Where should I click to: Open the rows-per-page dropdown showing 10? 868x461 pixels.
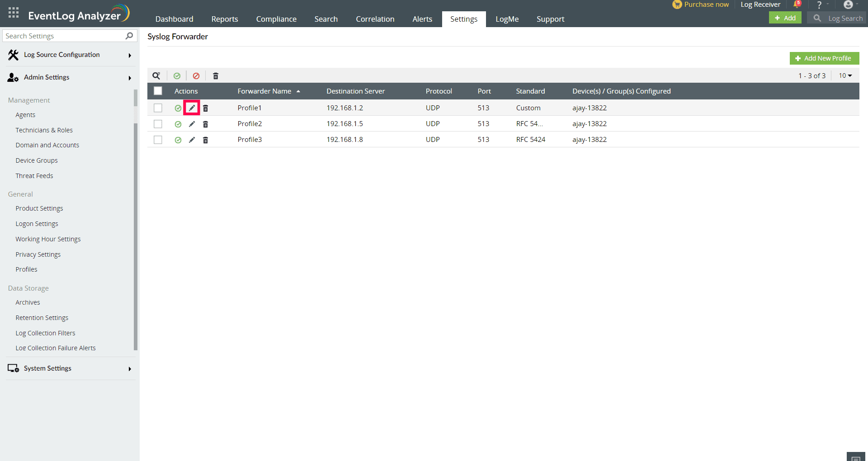pyautogui.click(x=844, y=75)
